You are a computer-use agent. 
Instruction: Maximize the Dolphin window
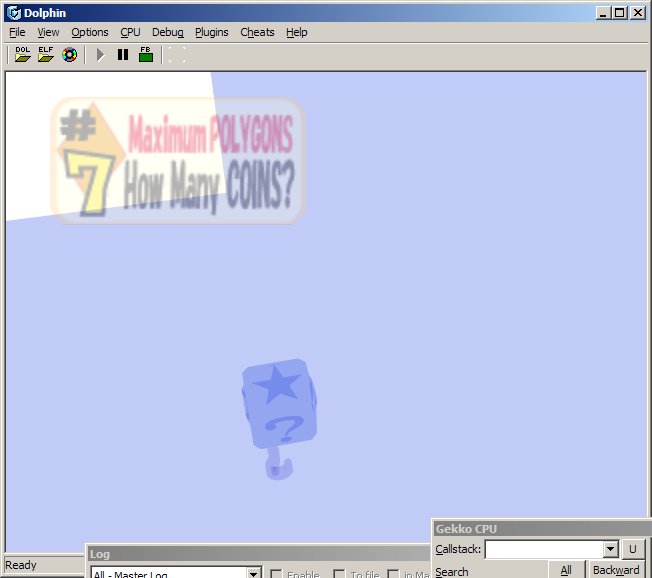point(619,13)
